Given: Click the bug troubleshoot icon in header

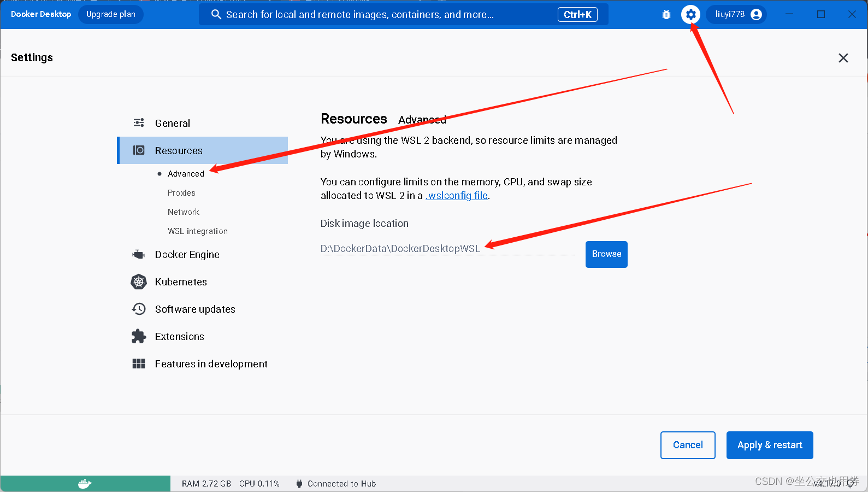Looking at the screenshot, I should pos(666,15).
